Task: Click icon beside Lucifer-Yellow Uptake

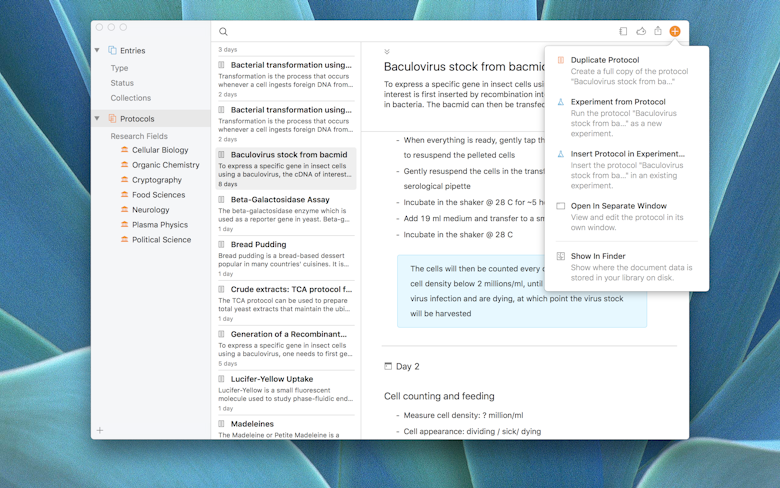Action: [x=221, y=379]
